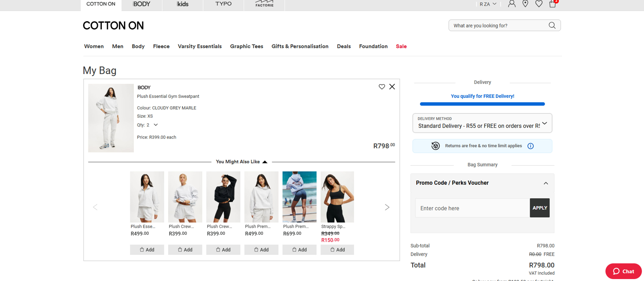Open the R ZA currency selector

(488, 4)
